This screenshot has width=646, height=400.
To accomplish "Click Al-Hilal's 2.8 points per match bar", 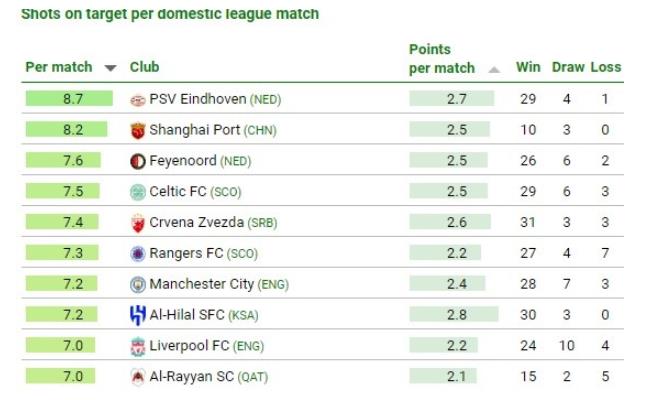I will pos(454,315).
